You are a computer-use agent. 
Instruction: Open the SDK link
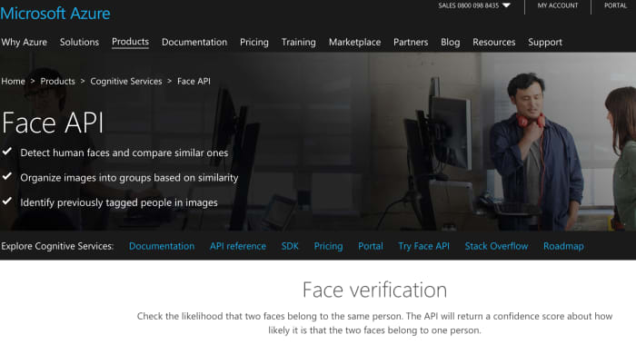tap(290, 246)
